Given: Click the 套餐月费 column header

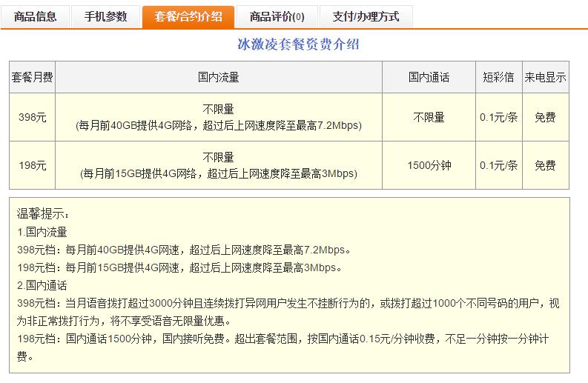Looking at the screenshot, I should tap(32, 77).
